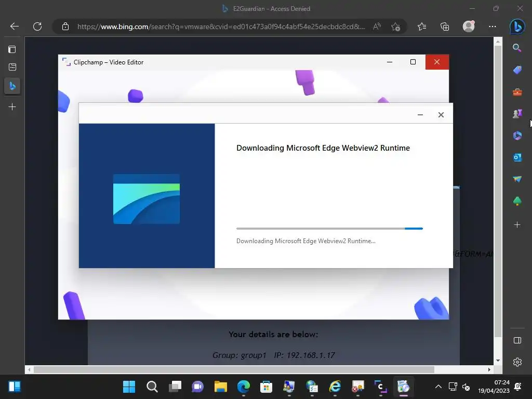Click 'Group: group1' text on page
532x399 pixels.
pyautogui.click(x=239, y=355)
